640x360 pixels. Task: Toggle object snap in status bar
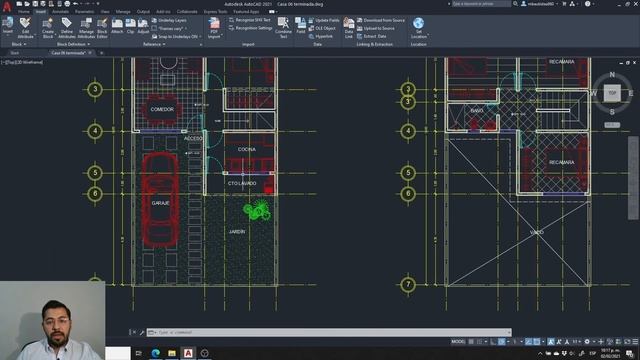pos(536,342)
